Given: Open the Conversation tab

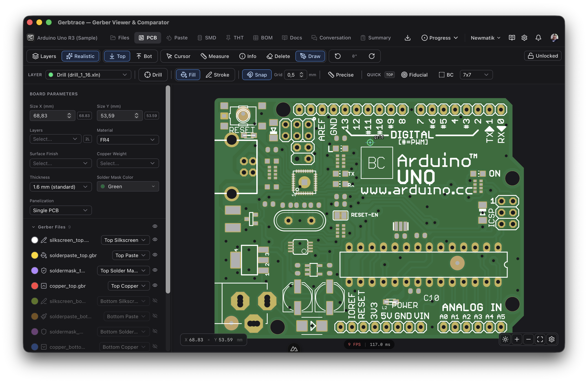Looking at the screenshot, I should tap(331, 38).
